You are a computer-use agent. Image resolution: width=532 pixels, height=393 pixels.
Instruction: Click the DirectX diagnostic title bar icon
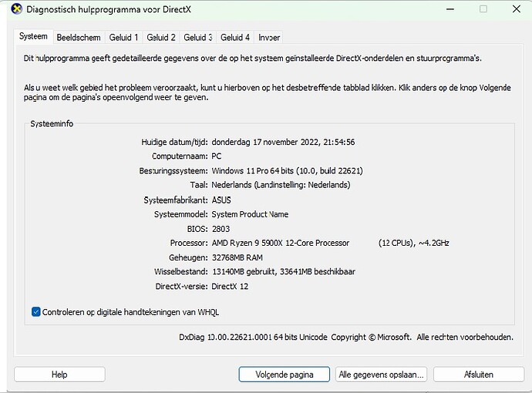(17, 9)
